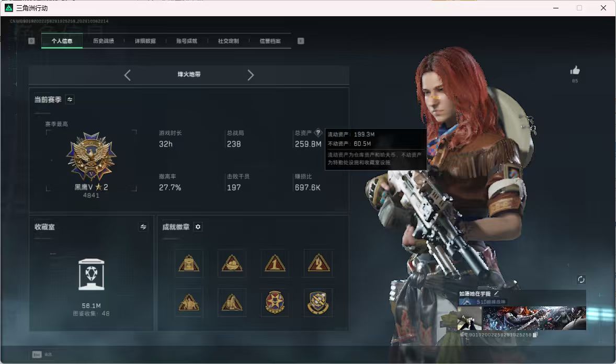Select the first badge in top row

point(189,264)
